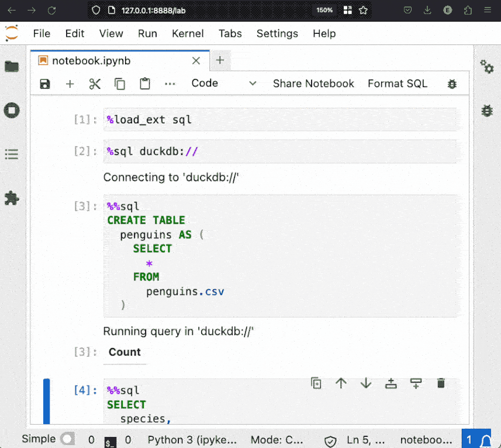Viewport: 501px width, 448px height.
Task: Open the table of contents sidebar icon
Action: (x=12, y=155)
